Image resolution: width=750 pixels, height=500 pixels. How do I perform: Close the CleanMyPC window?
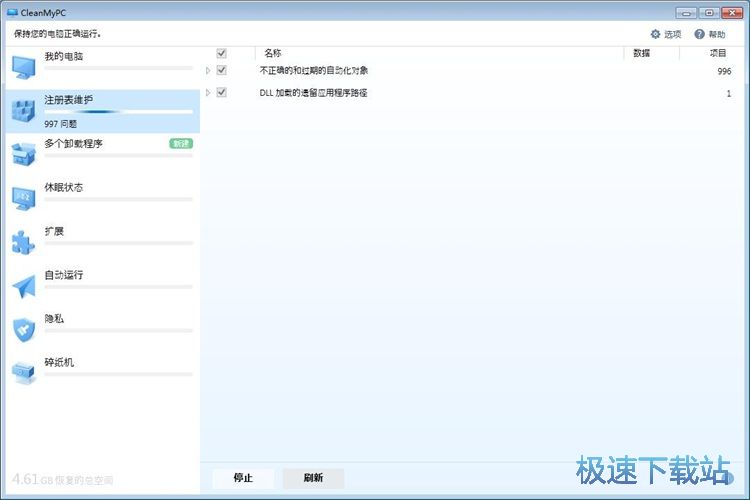[x=732, y=13]
